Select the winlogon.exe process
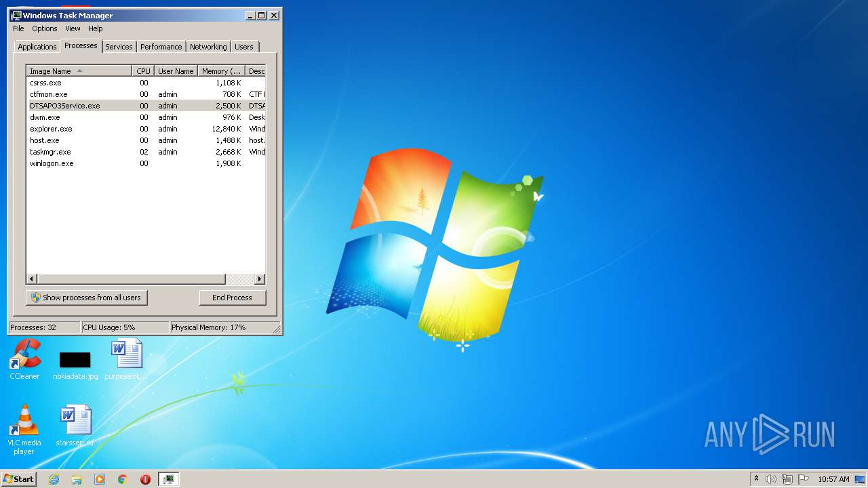 146,163
